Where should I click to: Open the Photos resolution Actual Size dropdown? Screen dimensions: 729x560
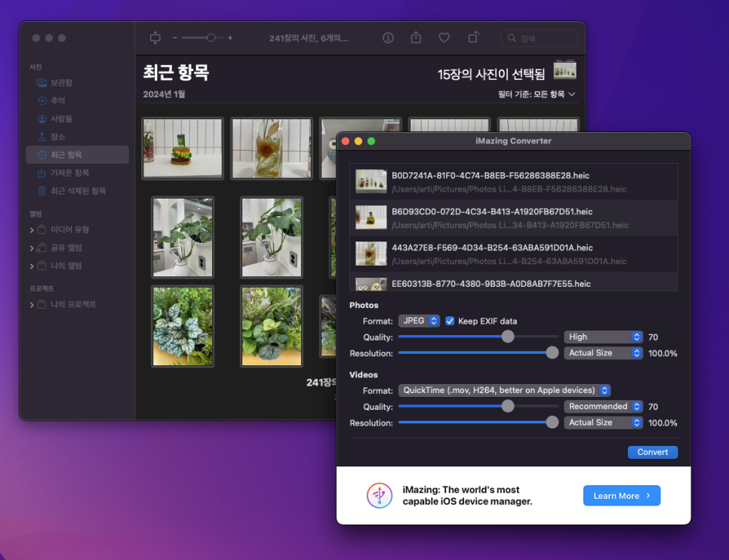(x=603, y=353)
